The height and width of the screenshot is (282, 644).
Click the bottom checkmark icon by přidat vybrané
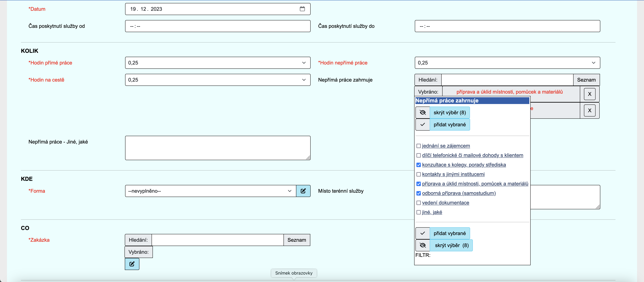(423, 233)
